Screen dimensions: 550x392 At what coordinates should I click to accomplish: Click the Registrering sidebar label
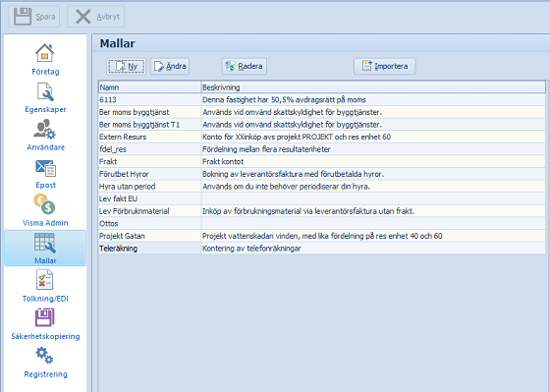click(x=45, y=374)
